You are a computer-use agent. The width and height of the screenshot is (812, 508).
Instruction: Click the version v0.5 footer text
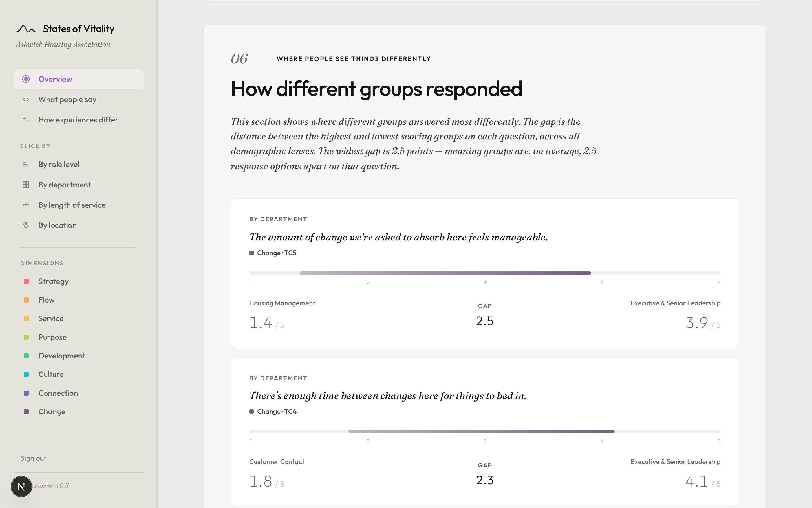point(62,486)
